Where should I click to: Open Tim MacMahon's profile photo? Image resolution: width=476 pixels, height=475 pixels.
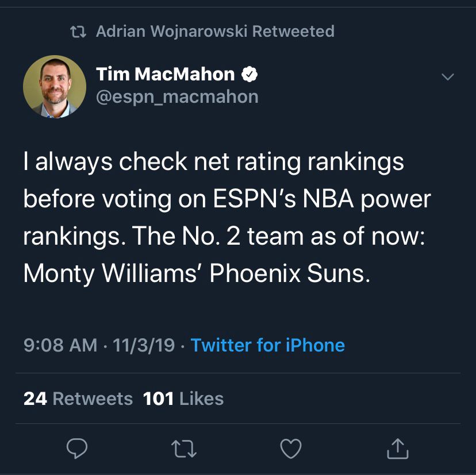click(x=54, y=87)
